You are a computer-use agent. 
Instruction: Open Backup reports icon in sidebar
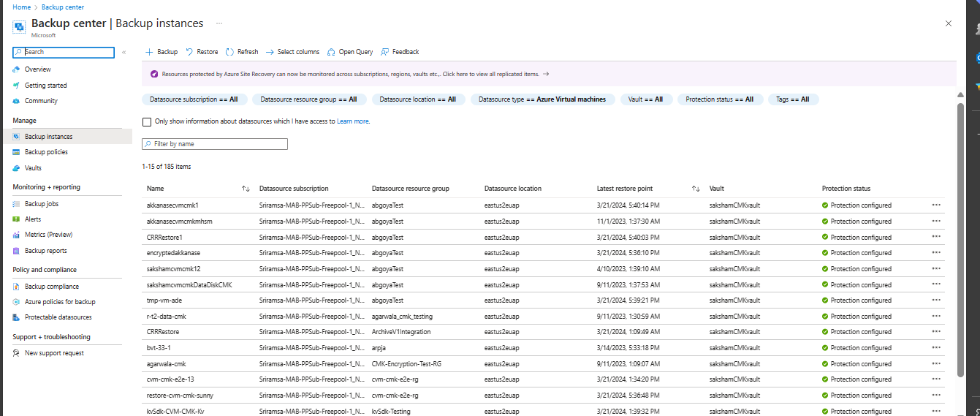[x=16, y=251]
